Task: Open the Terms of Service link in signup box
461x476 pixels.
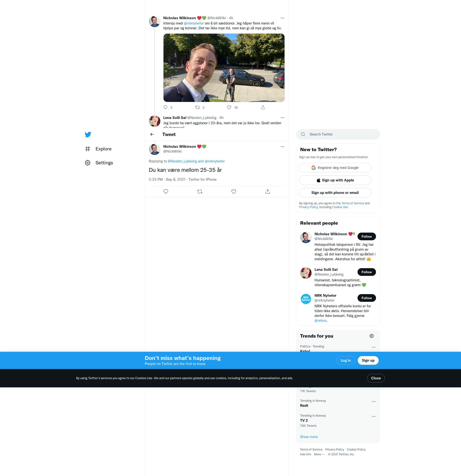Action: click(352, 203)
